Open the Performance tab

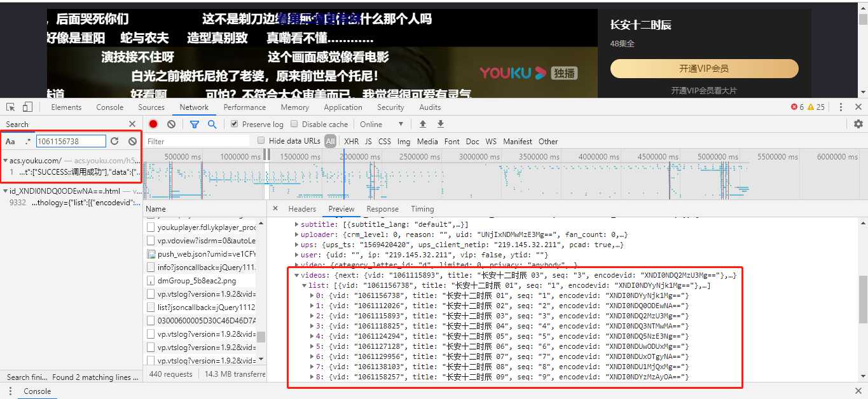245,107
